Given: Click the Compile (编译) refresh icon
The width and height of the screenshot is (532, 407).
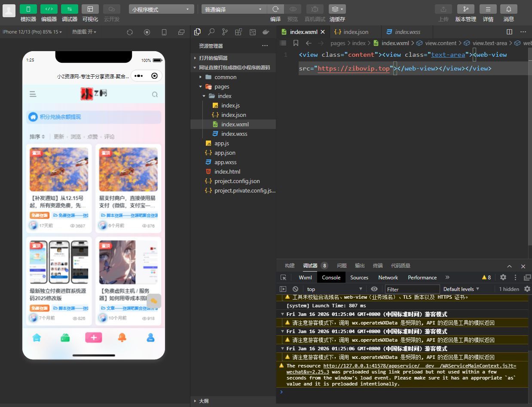Looking at the screenshot, I should coord(275,9).
